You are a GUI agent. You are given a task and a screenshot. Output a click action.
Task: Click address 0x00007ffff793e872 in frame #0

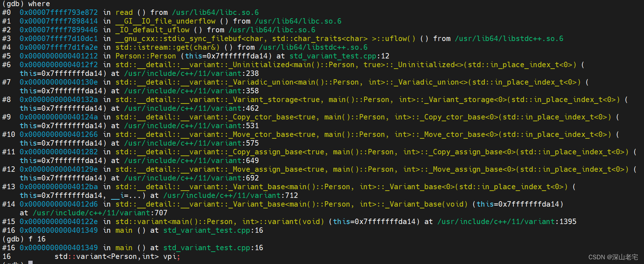click(x=59, y=12)
